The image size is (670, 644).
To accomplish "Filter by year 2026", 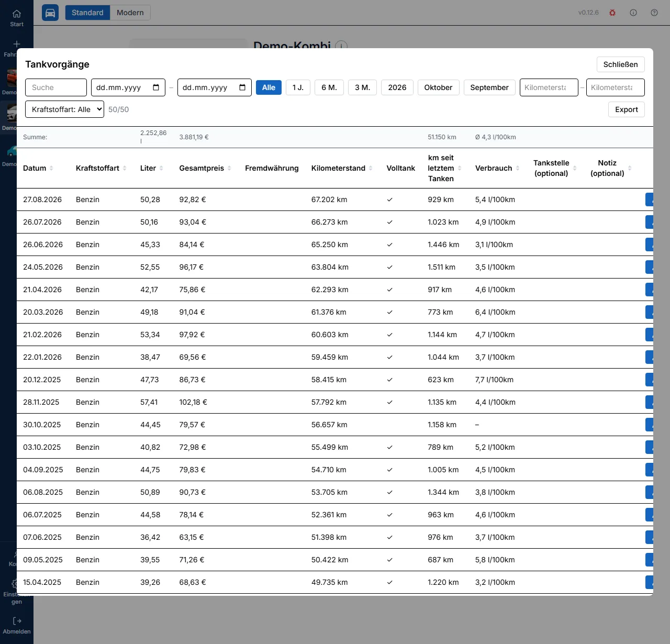I will tap(397, 87).
